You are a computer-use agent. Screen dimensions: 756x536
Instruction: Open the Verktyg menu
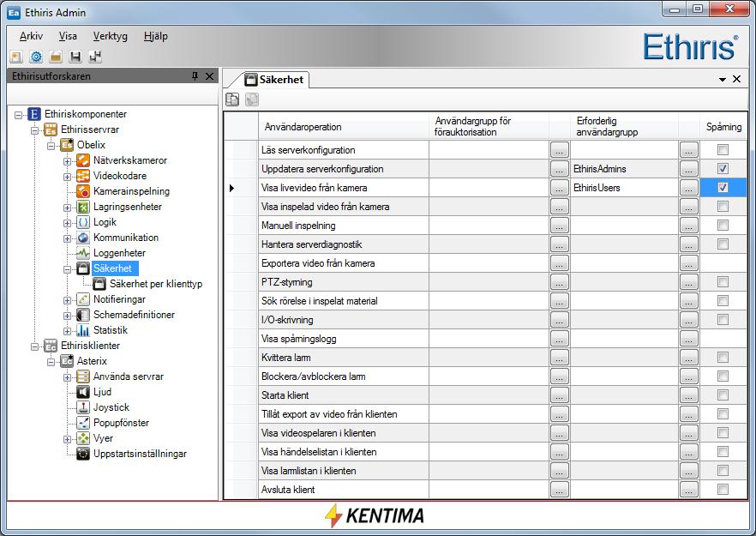click(110, 36)
